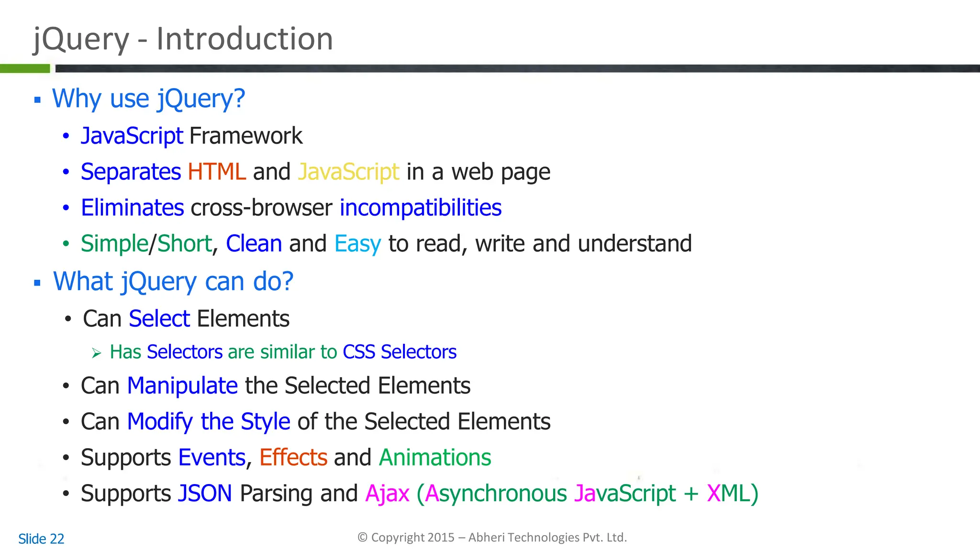Select the green word 'Animations'
Screen dimensions: 980x551
(x=435, y=457)
